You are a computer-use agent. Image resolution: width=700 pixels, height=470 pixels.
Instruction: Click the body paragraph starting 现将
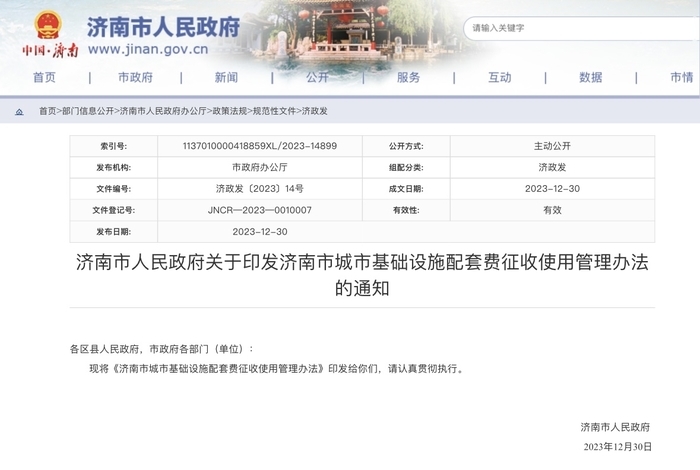(x=277, y=369)
